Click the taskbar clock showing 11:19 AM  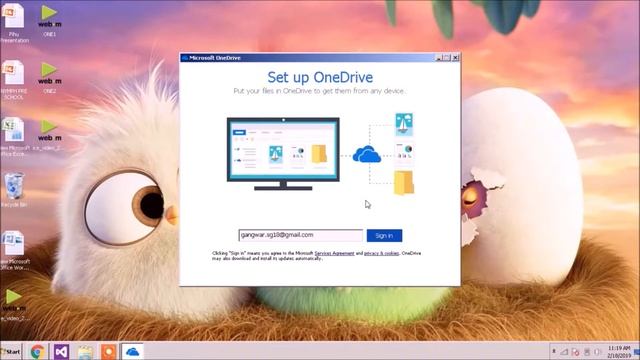point(619,351)
